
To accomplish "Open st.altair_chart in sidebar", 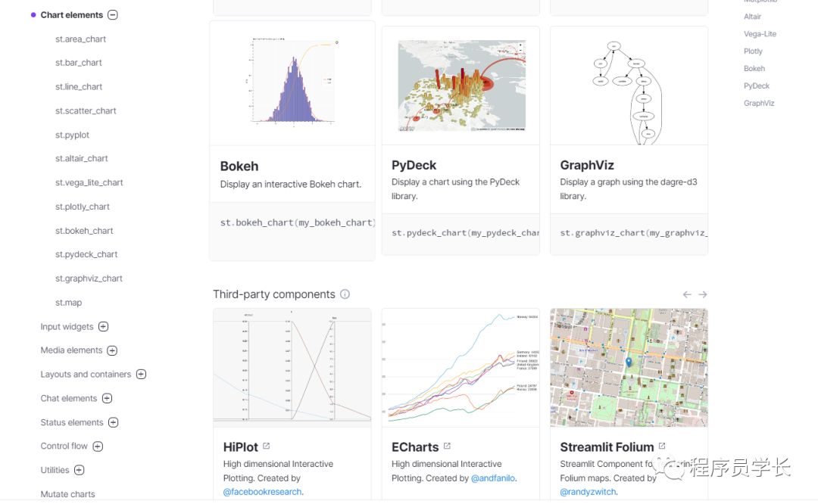I will pos(81,158).
